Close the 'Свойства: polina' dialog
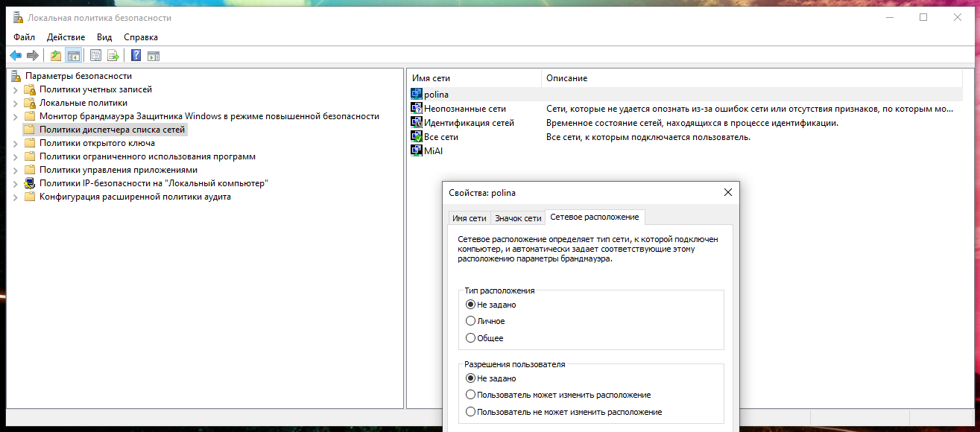The width and height of the screenshot is (980, 432). coord(727,193)
